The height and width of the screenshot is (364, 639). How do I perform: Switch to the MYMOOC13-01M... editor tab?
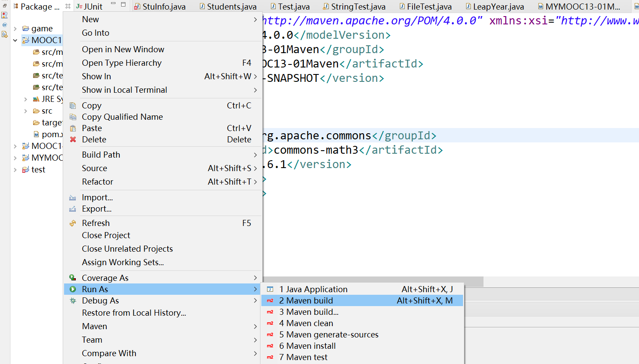(x=579, y=7)
